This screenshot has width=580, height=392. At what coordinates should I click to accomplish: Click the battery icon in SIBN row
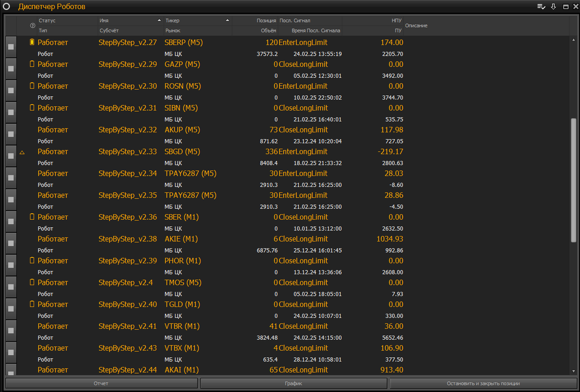tap(32, 107)
